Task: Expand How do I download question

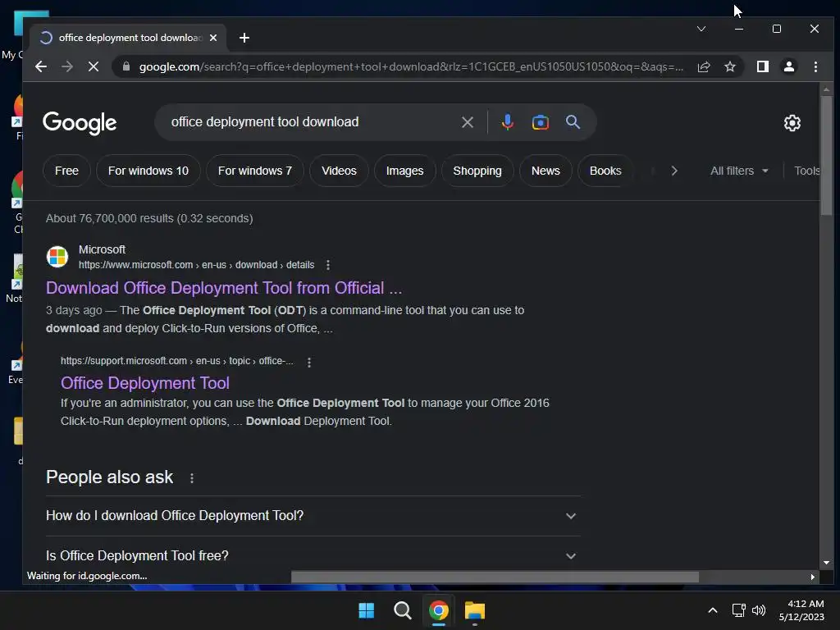Action: (313, 516)
